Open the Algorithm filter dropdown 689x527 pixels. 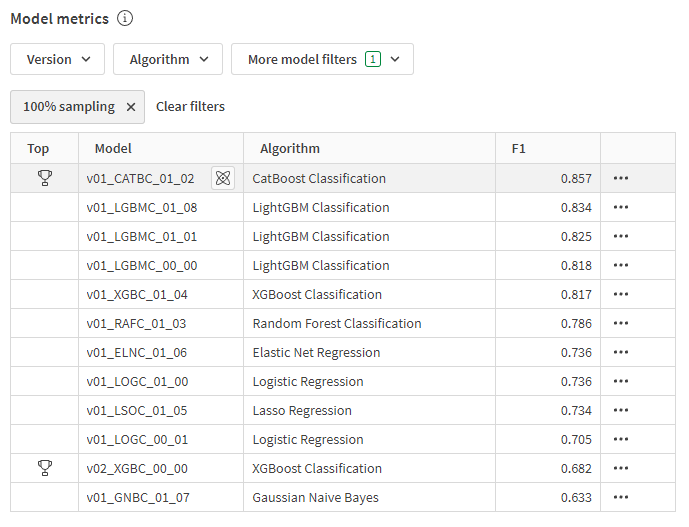tap(168, 59)
